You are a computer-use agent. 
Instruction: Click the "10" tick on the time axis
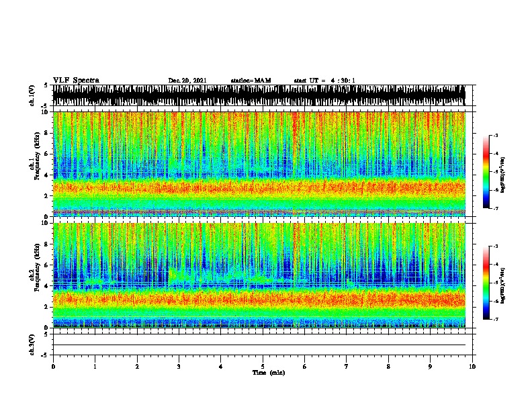coord(472,367)
